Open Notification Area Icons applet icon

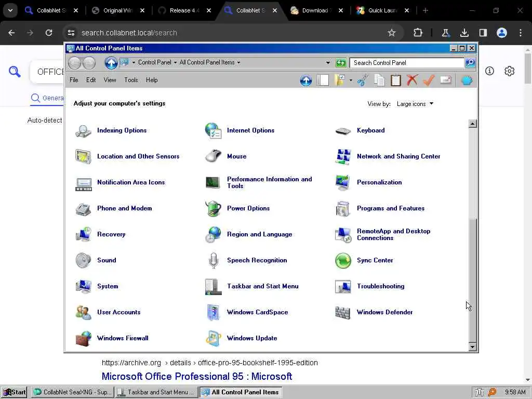coord(84,184)
